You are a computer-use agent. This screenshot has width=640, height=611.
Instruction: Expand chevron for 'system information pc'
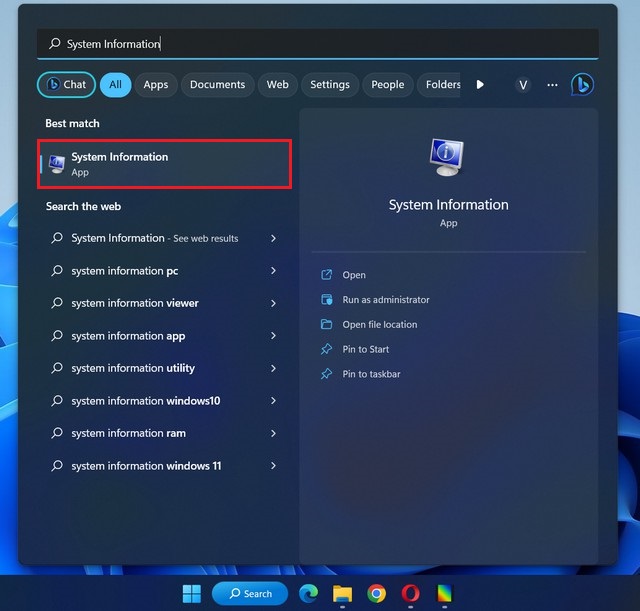pyautogui.click(x=273, y=271)
